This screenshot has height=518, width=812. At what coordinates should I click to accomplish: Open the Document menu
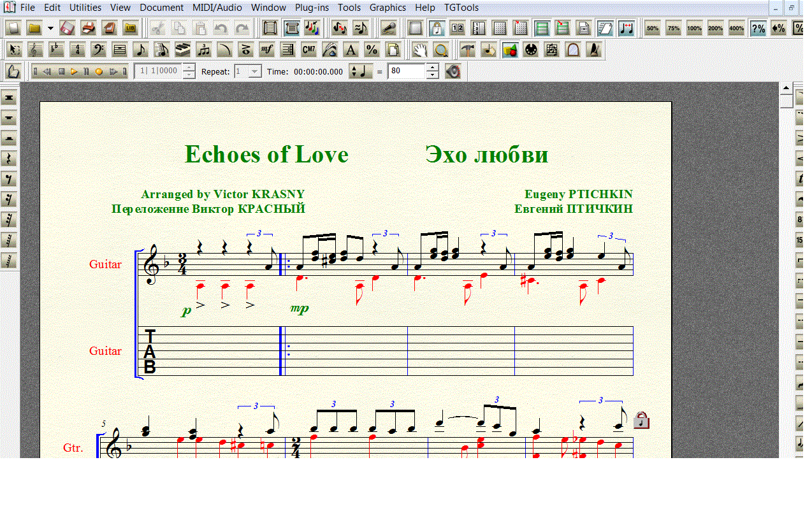(x=161, y=8)
